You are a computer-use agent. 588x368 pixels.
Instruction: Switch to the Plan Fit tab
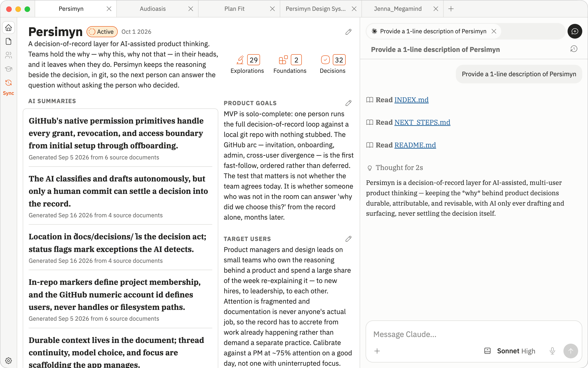(x=239, y=9)
